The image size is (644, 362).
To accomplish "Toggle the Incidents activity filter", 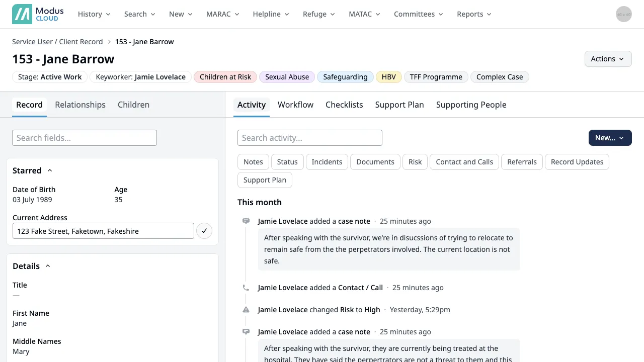I will pos(327,162).
